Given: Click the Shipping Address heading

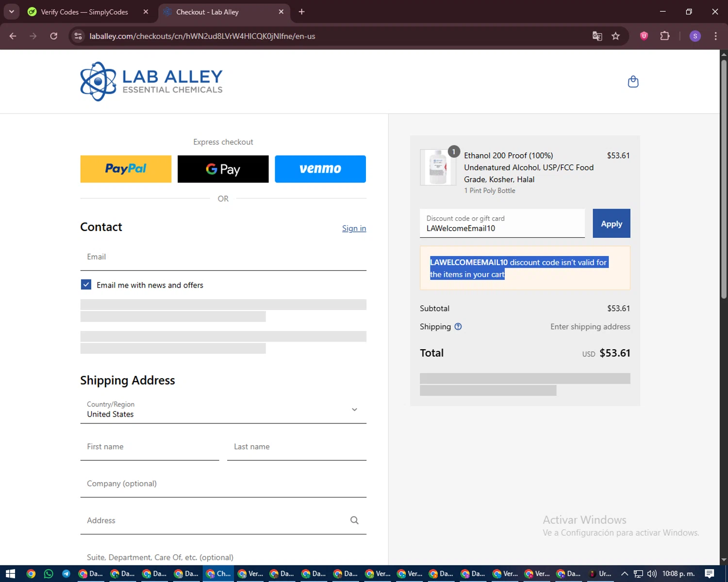Looking at the screenshot, I should pos(128,380).
